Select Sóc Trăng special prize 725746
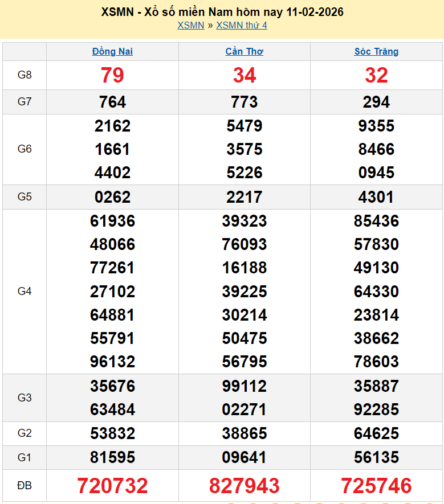The image size is (444, 504). coord(376,486)
